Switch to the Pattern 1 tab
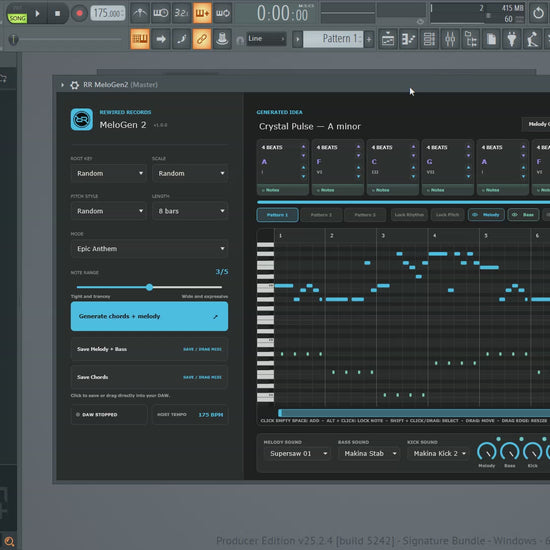 [x=277, y=215]
